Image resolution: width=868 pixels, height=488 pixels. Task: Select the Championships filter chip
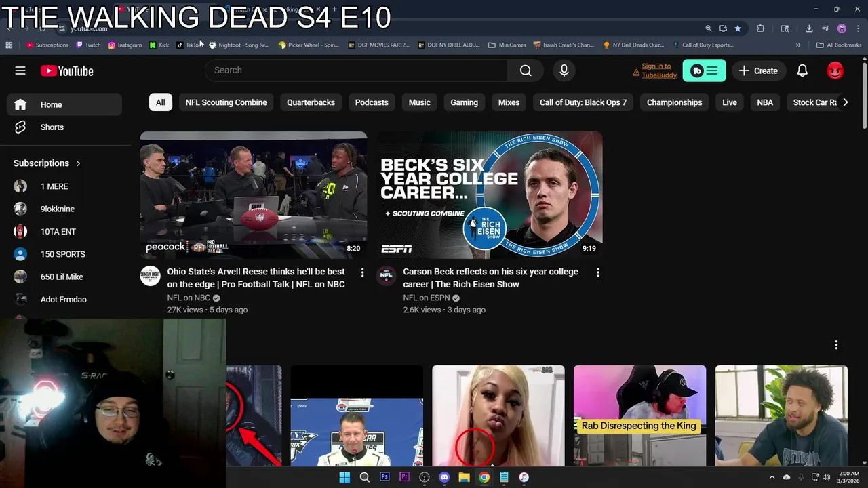(674, 102)
